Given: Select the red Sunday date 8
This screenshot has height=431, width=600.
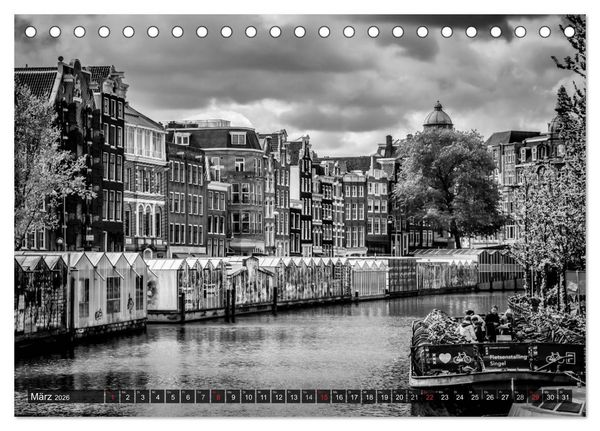Looking at the screenshot, I should pyautogui.click(x=218, y=397).
